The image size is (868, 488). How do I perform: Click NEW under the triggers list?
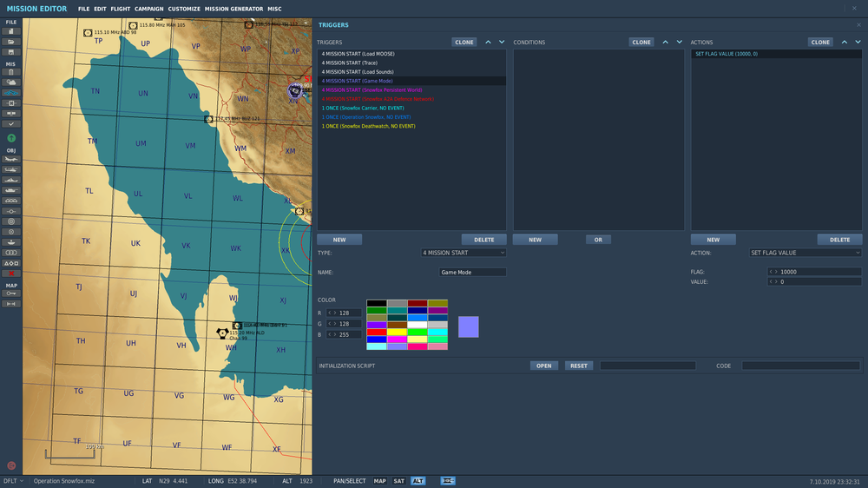point(339,240)
